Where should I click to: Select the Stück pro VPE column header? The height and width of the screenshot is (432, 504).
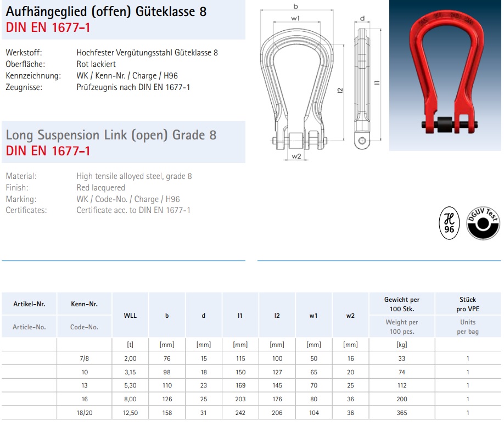(467, 304)
